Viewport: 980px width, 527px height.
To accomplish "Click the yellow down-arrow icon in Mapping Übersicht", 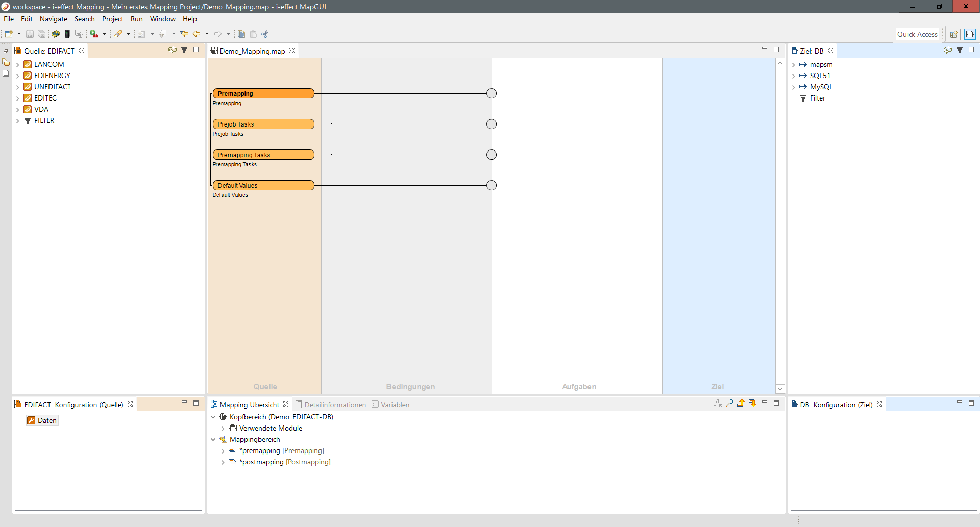I will pos(752,404).
